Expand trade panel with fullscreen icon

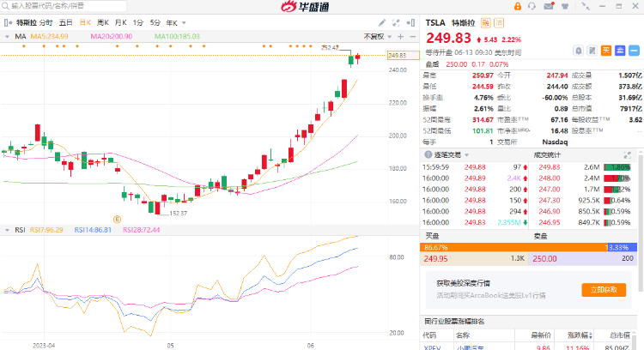627,155
